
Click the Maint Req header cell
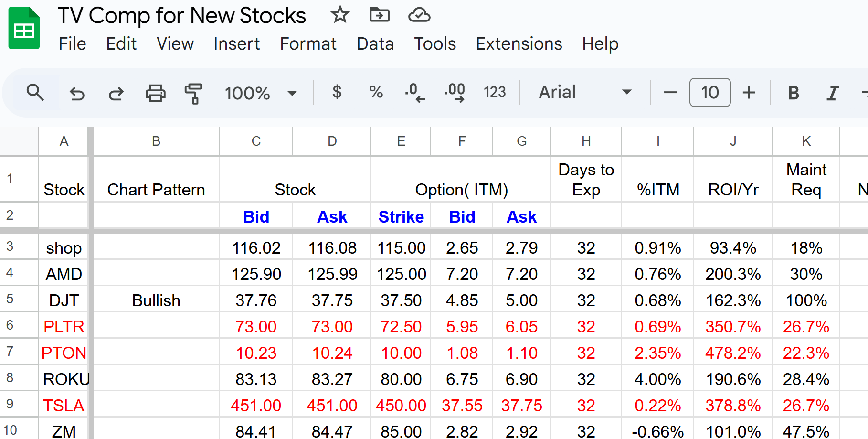click(x=806, y=179)
